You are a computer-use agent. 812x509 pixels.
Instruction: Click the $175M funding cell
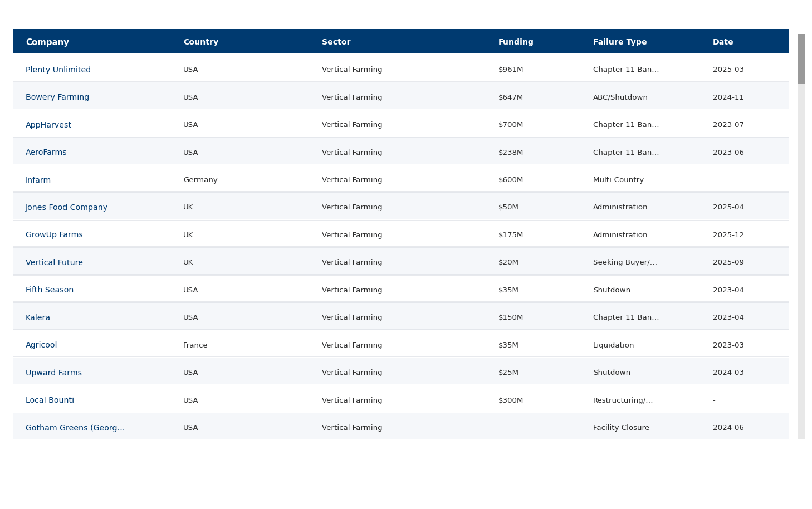[x=511, y=235]
